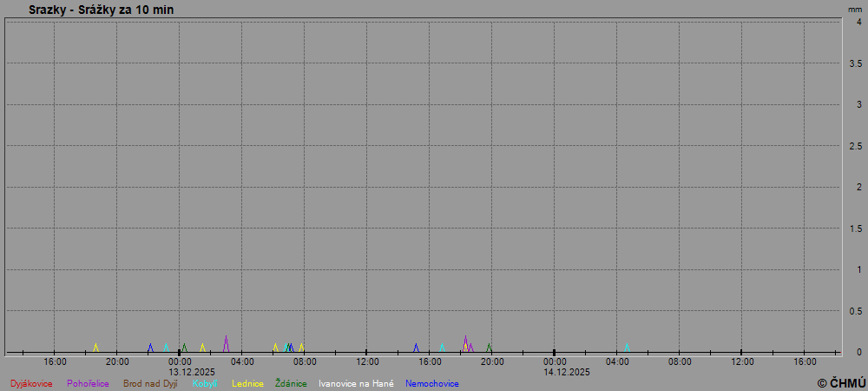The width and height of the screenshot is (868, 391).
Task: Click the Brod nad Dyjí legend label
Action: coord(150,383)
